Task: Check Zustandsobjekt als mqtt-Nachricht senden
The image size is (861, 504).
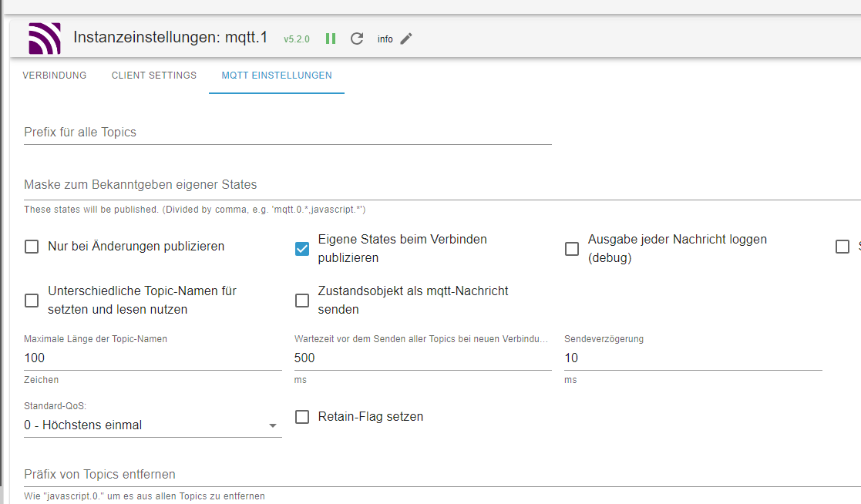Action: click(x=302, y=301)
